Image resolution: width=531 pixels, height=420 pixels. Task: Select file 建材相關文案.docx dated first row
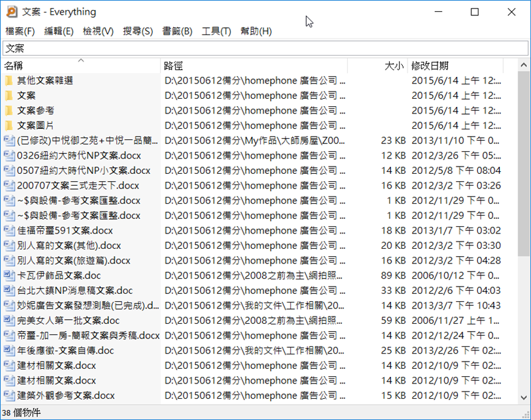pyautogui.click(x=253, y=366)
